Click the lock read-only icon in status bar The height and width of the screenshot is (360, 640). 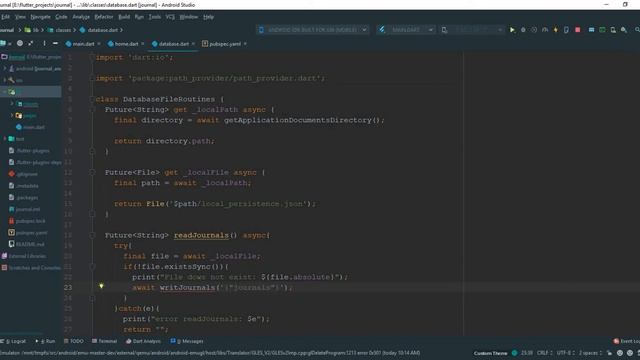(x=609, y=353)
